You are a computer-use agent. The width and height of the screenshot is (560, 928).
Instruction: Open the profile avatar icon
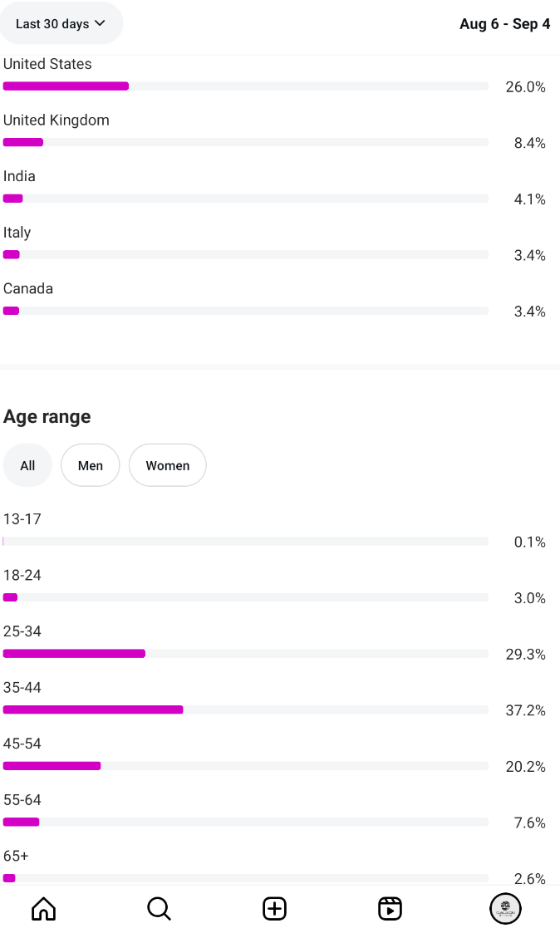[x=505, y=908]
